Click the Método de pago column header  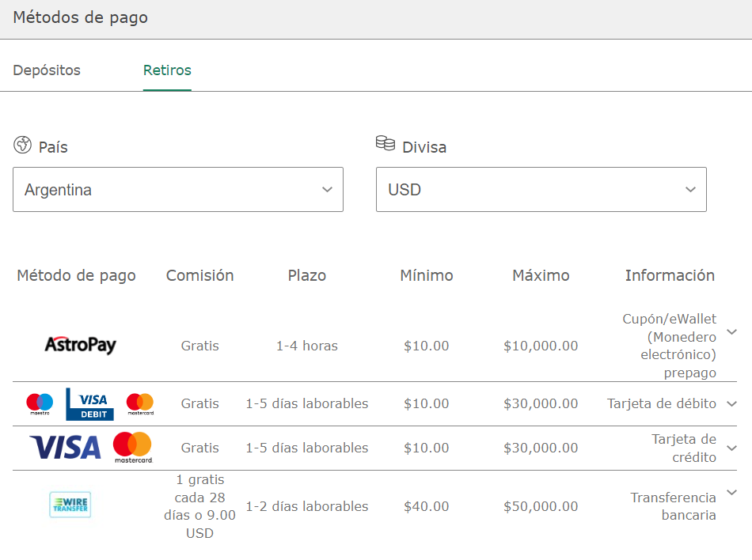(76, 275)
